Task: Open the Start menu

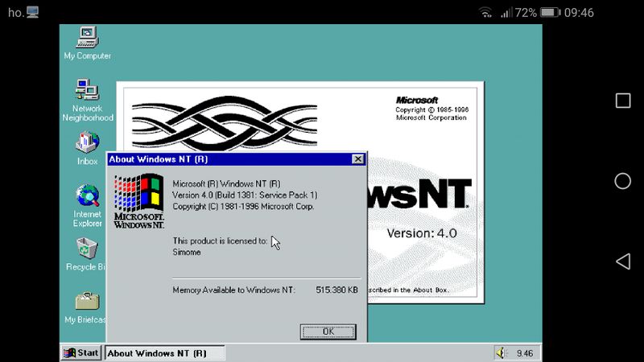Action: pos(81,353)
